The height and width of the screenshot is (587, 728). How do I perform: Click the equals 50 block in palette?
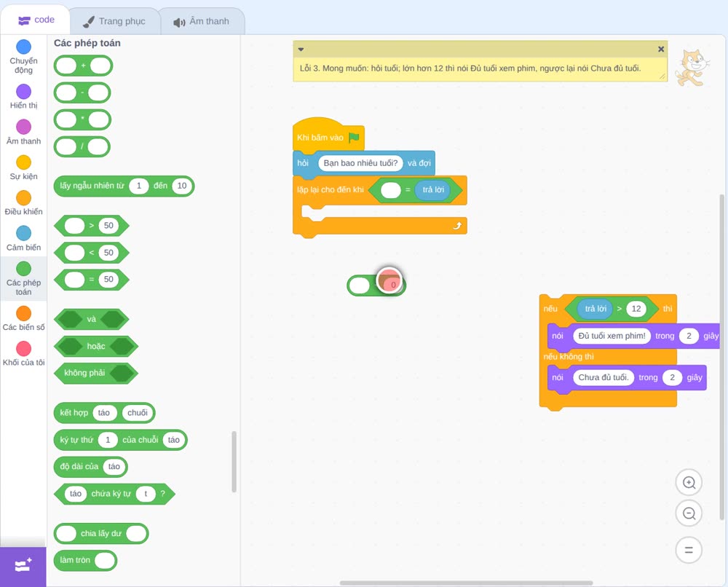pos(92,280)
